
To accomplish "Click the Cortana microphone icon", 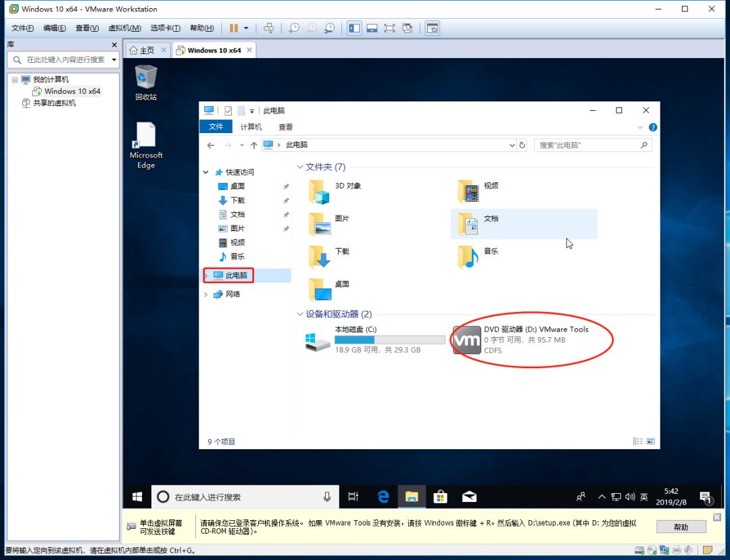I will pyautogui.click(x=327, y=497).
